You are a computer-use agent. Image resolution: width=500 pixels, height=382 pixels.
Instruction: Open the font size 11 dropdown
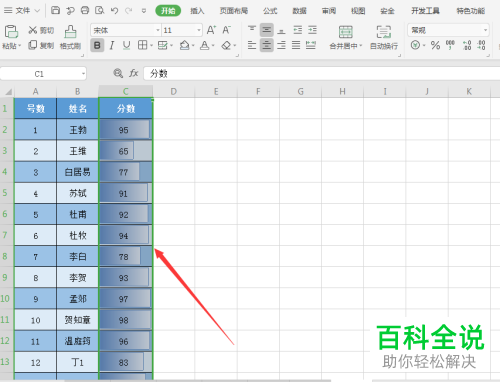(199, 30)
